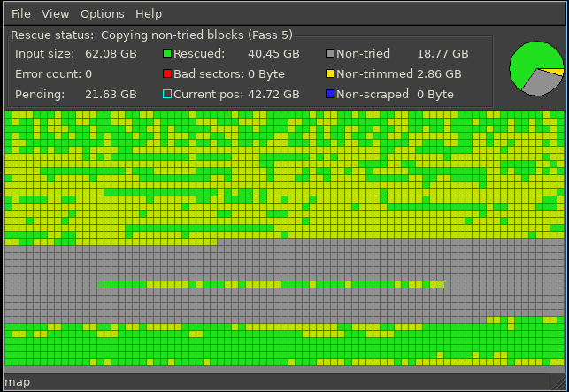Click the green Rescued legend swatch
Viewport: 569px width, 392px height.
pyautogui.click(x=167, y=54)
